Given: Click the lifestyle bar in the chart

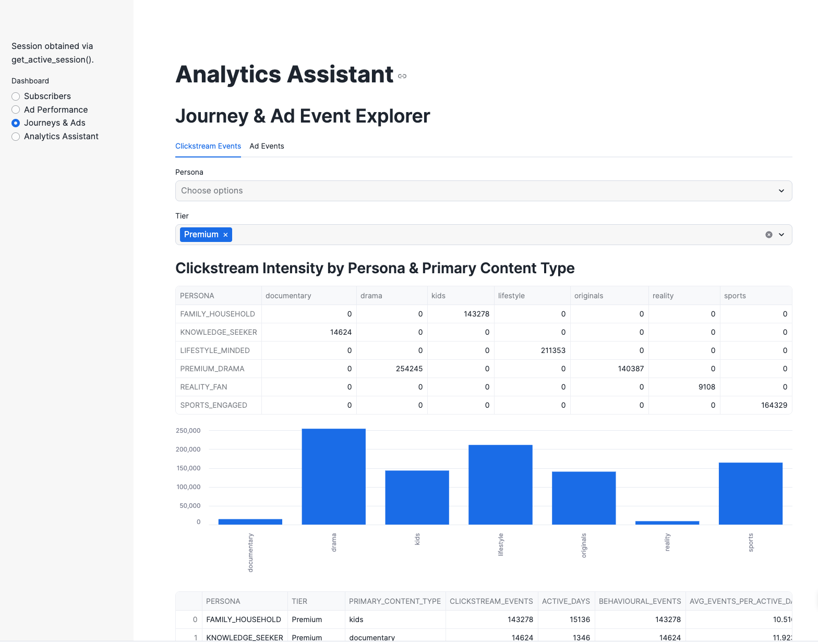Looking at the screenshot, I should click(x=500, y=484).
